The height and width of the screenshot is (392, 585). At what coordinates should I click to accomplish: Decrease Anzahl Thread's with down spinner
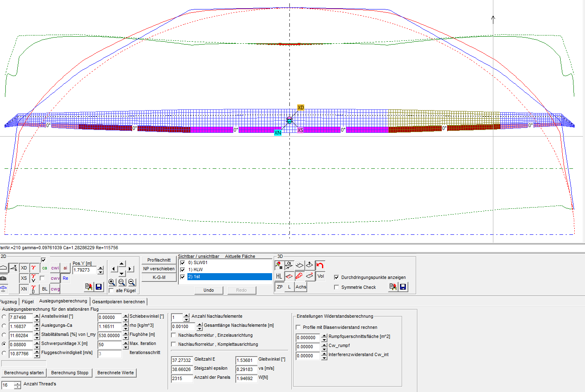[17, 387]
